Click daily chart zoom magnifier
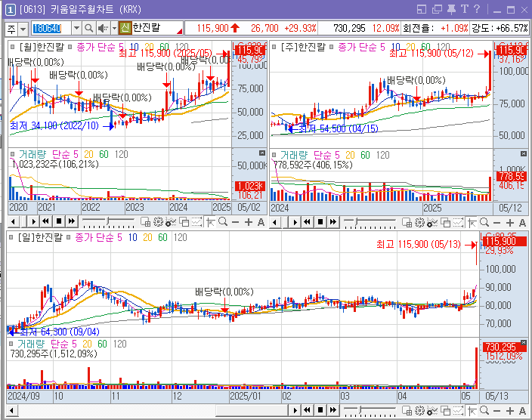The image size is (532, 420). click(x=484, y=411)
